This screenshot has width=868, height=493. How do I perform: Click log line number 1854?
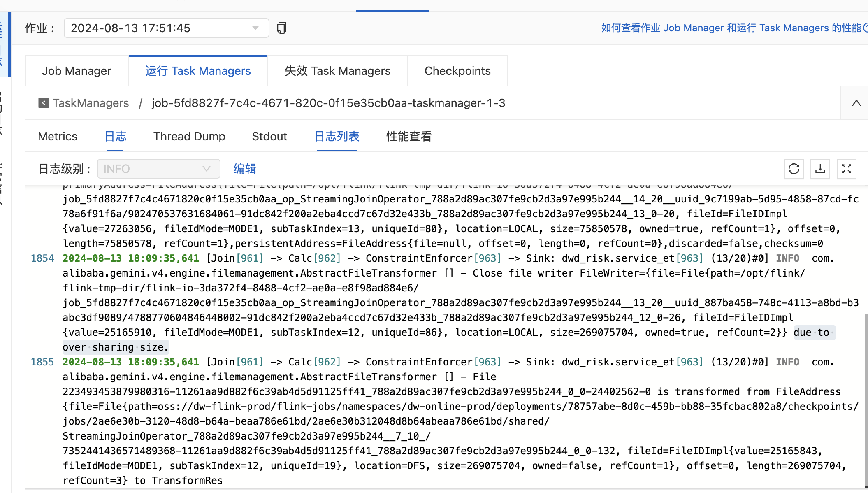pos(42,258)
